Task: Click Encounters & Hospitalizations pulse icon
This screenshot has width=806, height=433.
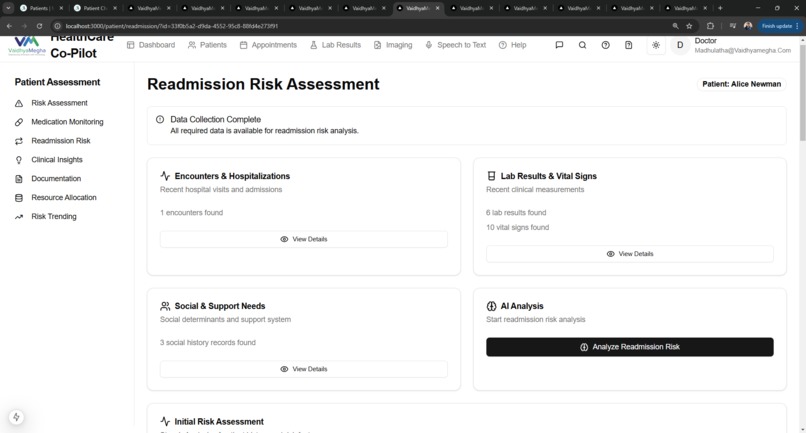Action: [x=165, y=176]
